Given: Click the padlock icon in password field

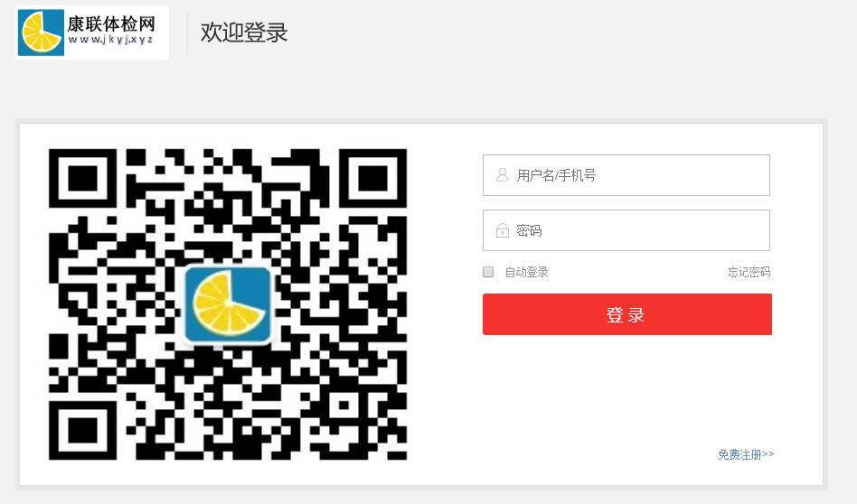Looking at the screenshot, I should [x=503, y=230].
